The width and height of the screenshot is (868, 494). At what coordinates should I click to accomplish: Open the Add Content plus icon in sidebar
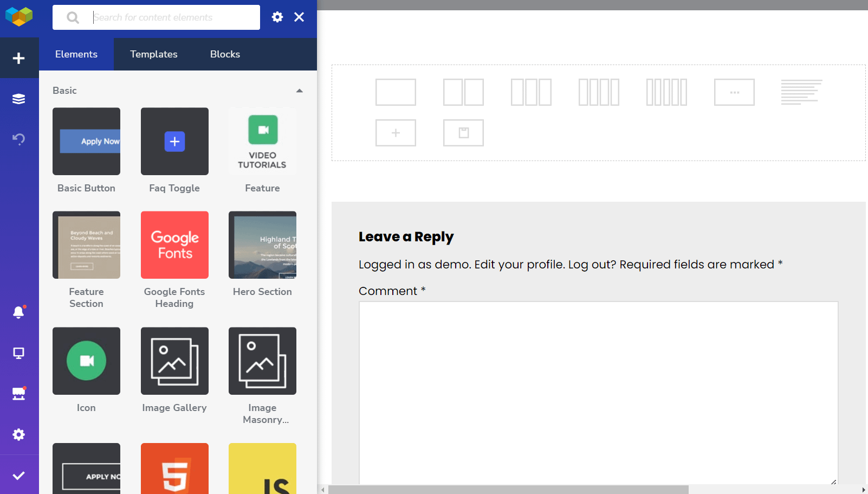19,58
